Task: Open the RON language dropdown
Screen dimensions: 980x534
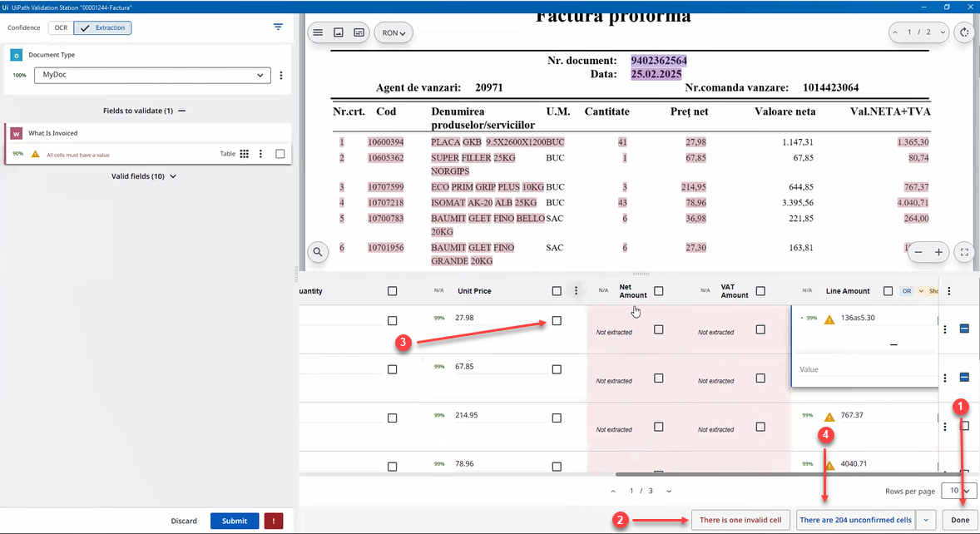Action: point(393,33)
